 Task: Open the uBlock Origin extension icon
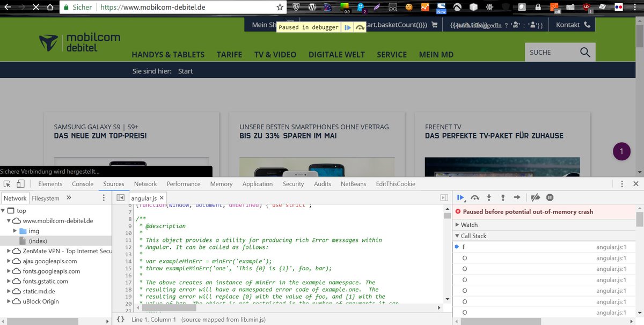[x=587, y=8]
